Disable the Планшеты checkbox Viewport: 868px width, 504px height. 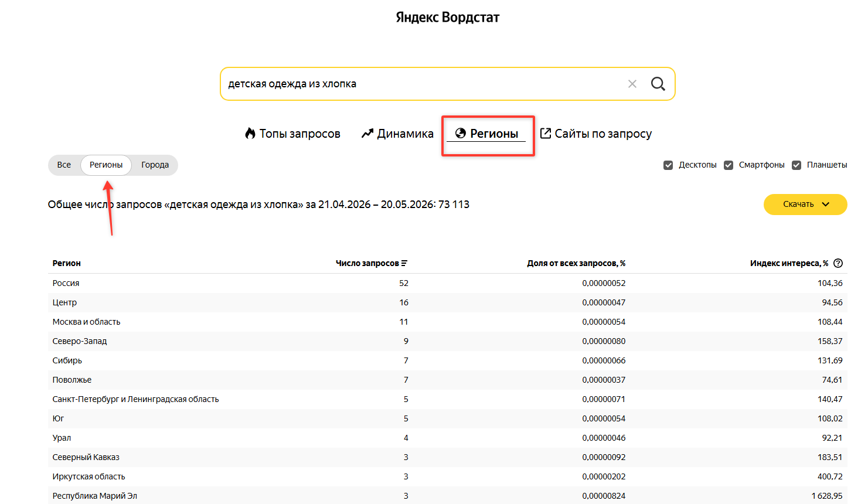[796, 165]
